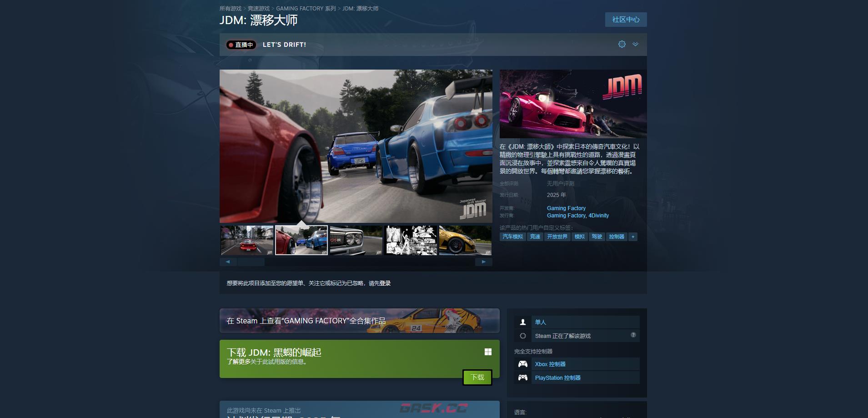Viewport: 868px width, 418px height.
Task: Open developer Gaming Factory link
Action: click(566, 208)
